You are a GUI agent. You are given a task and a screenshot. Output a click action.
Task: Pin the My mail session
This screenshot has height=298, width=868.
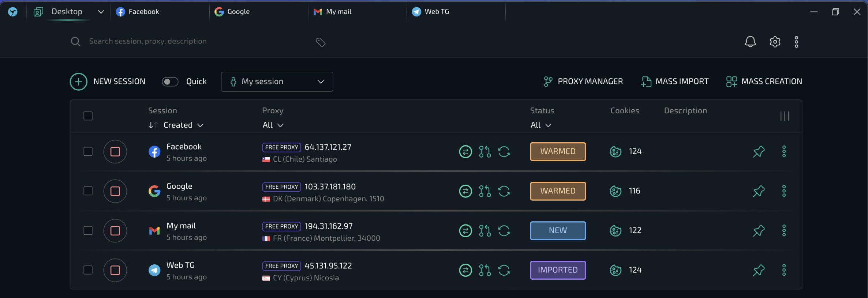pyautogui.click(x=759, y=230)
